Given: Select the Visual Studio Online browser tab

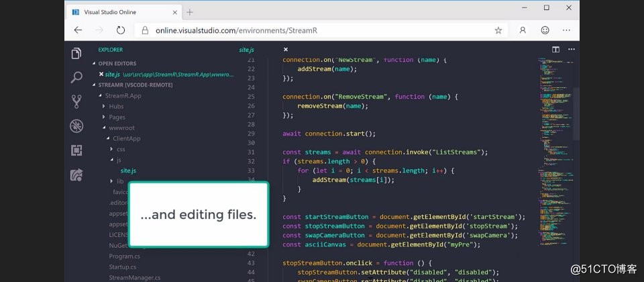Looking at the screenshot, I should (123, 12).
